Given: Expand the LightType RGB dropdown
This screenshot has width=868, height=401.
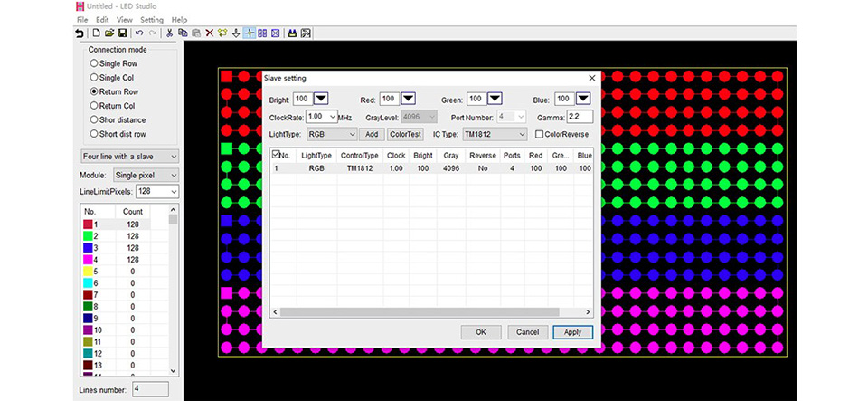Looking at the screenshot, I should 332,134.
